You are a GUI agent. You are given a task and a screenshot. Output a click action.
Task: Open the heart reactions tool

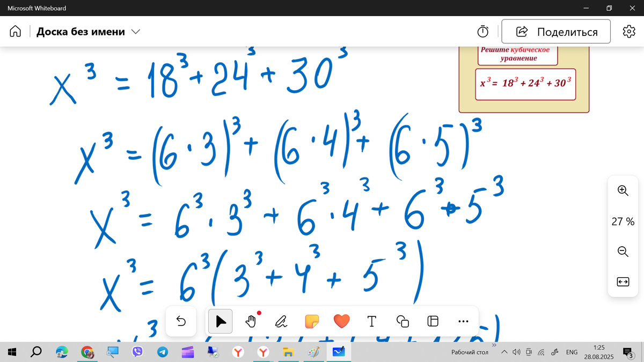click(342, 321)
